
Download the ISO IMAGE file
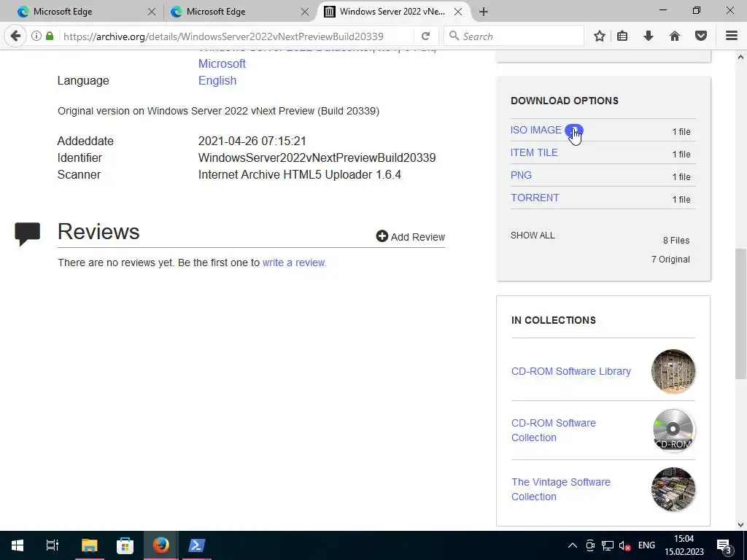pos(536,130)
